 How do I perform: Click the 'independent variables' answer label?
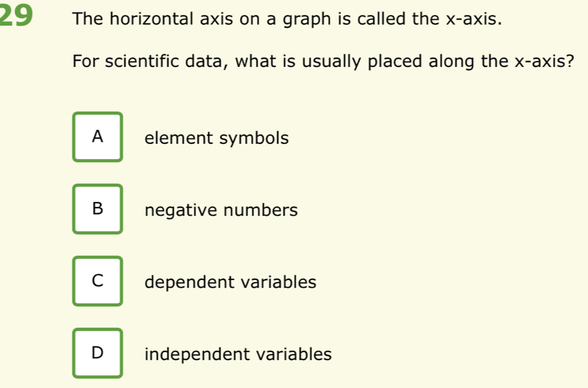pos(238,355)
